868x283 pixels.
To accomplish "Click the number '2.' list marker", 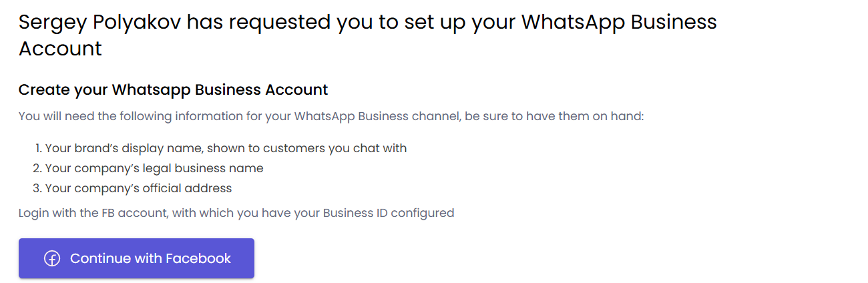I will coord(38,168).
